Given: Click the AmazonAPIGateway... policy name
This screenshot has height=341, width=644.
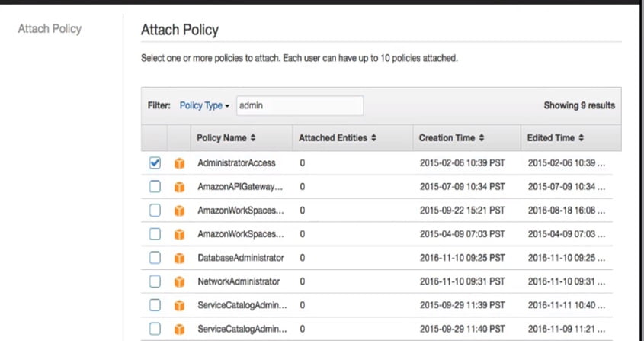Looking at the screenshot, I should 240,187.
